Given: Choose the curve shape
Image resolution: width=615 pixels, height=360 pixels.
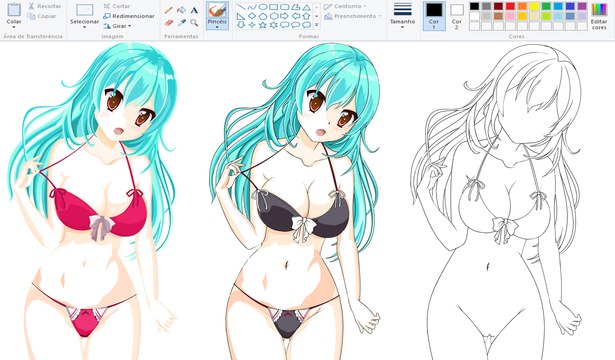Looking at the screenshot, I should pos(252,7).
